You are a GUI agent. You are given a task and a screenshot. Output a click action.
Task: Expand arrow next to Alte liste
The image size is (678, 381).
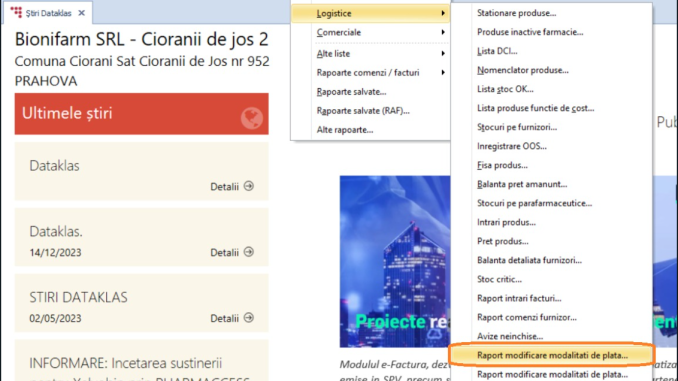(443, 54)
